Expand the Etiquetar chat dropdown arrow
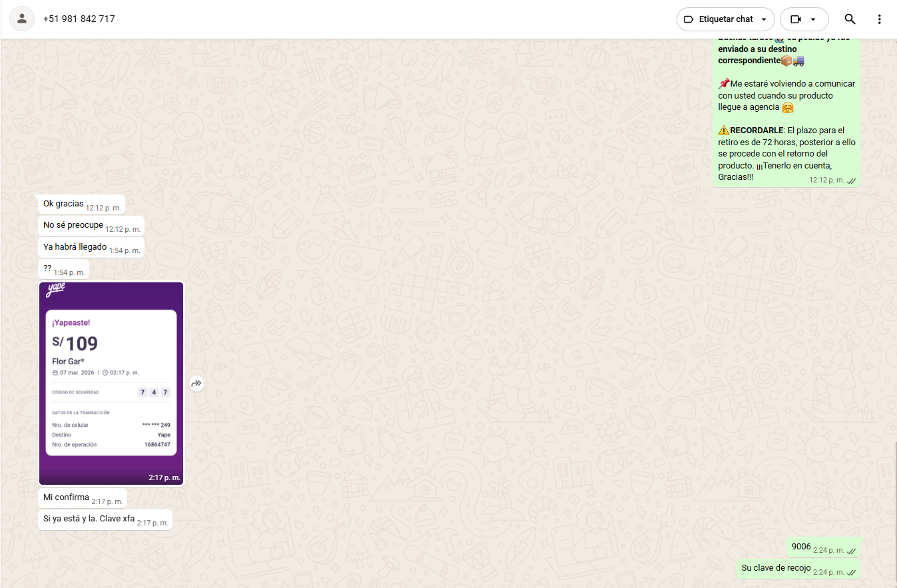This screenshot has width=897, height=588. pos(763,19)
